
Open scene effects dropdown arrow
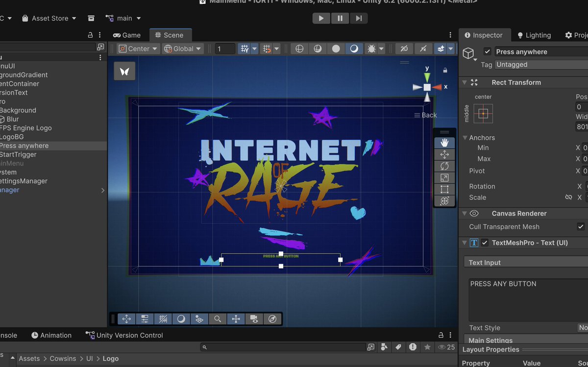(450, 49)
